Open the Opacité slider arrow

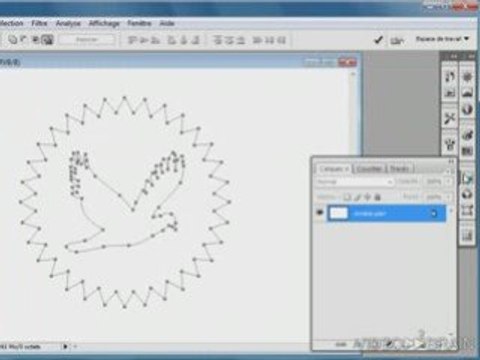pos(448,182)
